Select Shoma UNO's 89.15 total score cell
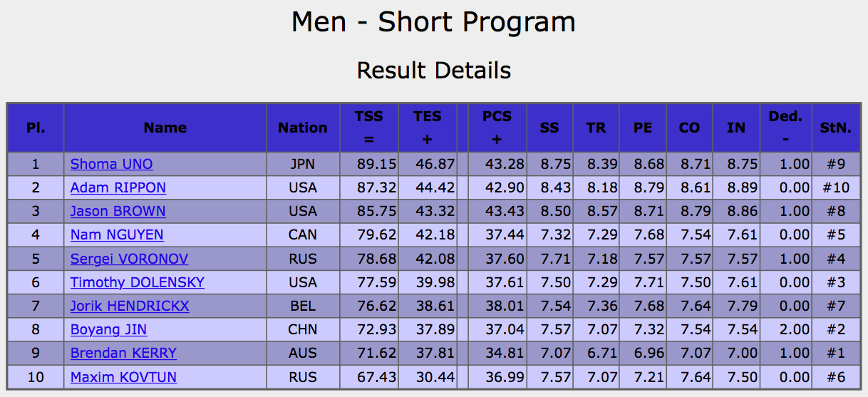This screenshot has width=868, height=397. point(369,164)
